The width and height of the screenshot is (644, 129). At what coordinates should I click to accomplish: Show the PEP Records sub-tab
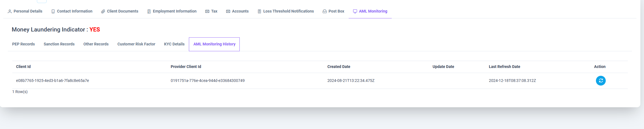tap(23, 44)
